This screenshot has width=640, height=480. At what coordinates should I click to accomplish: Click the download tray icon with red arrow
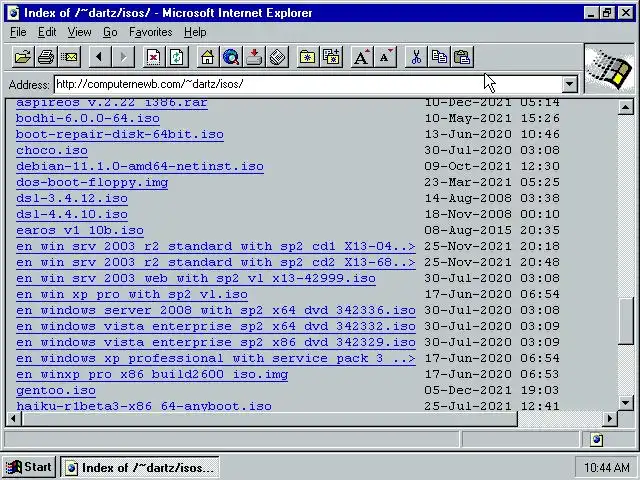pos(254,57)
